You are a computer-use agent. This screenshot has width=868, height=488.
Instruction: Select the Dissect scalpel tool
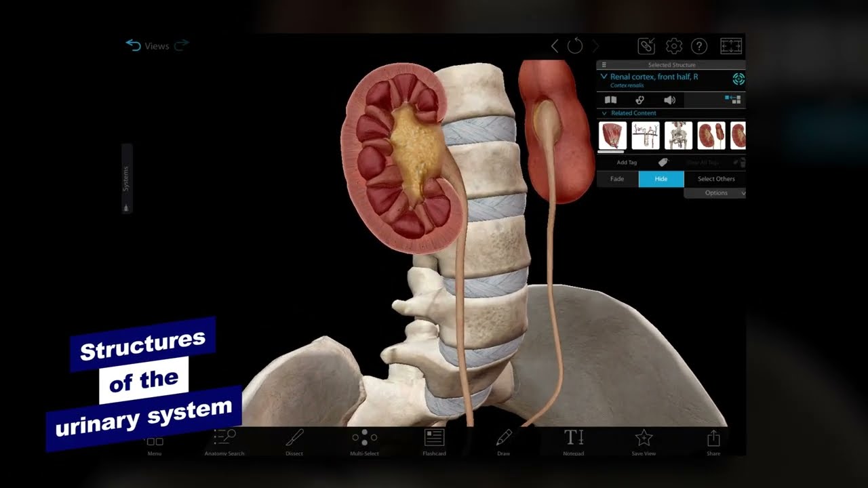coord(294,442)
